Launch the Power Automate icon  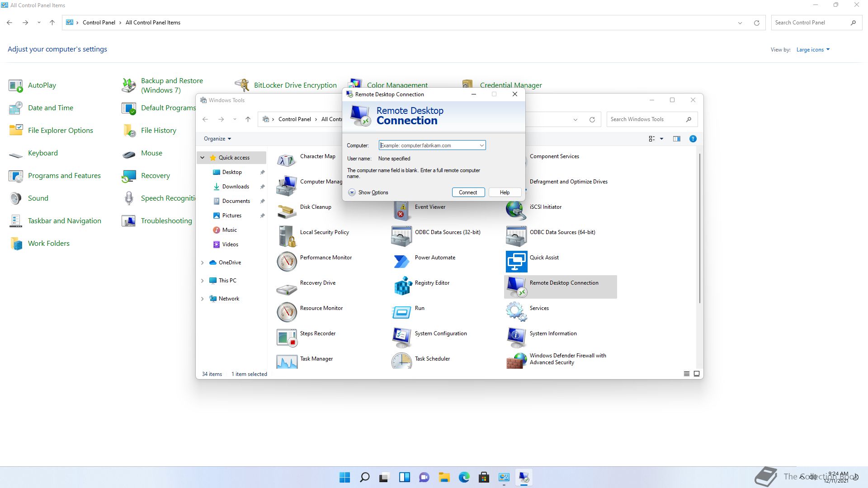point(401,261)
